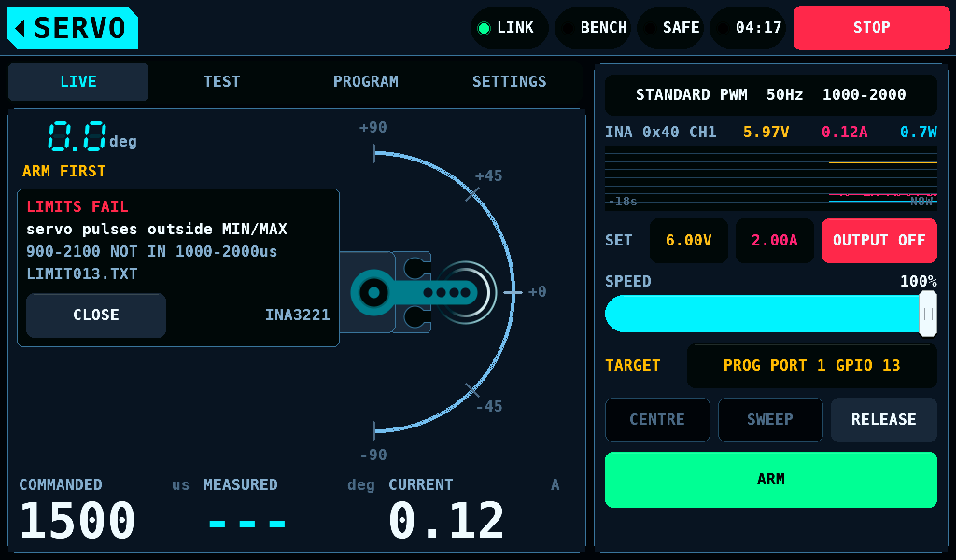This screenshot has width=956, height=560.
Task: Click the LINK status indicator
Action: click(509, 28)
